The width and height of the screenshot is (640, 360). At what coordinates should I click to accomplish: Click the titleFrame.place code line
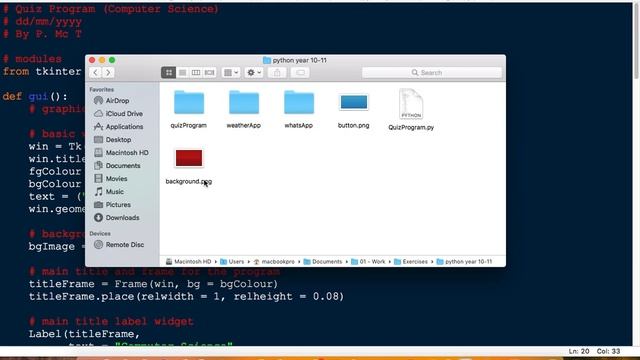tap(187, 296)
